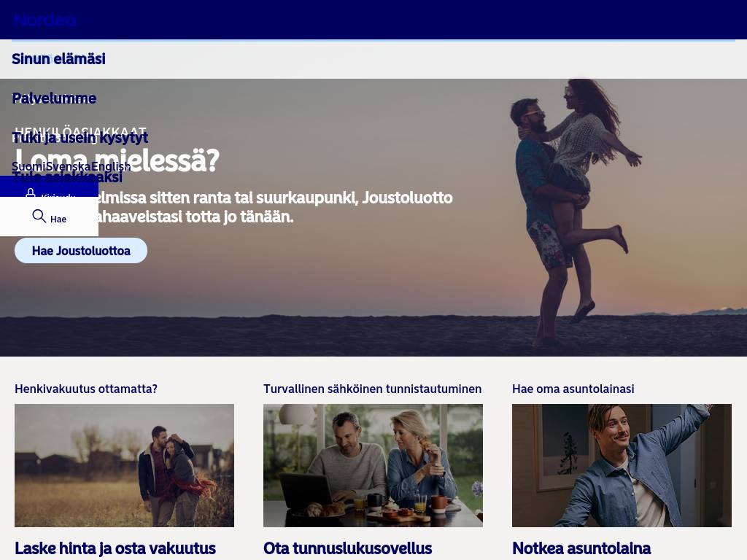Open the couple at laptop image

373,465
